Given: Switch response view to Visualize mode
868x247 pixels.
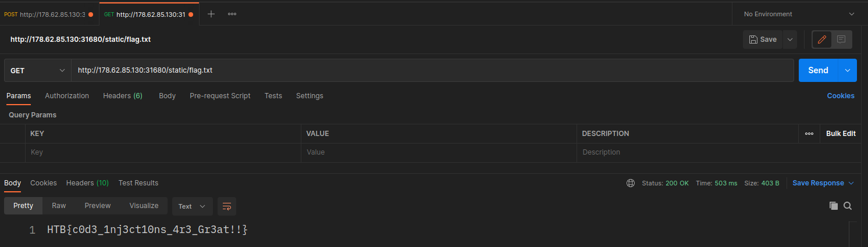Looking at the screenshot, I should 144,206.
